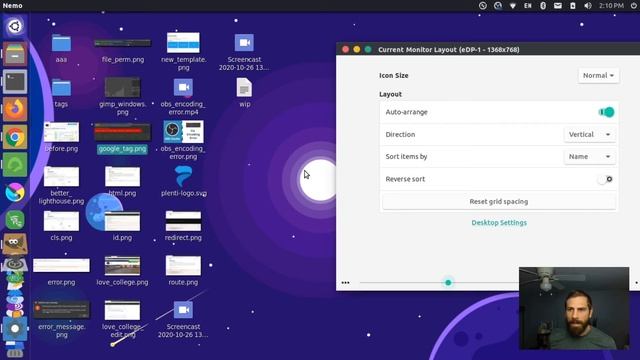This screenshot has width=640, height=360.
Task: Open the terminal dock icon
Action: pyautogui.click(x=15, y=82)
